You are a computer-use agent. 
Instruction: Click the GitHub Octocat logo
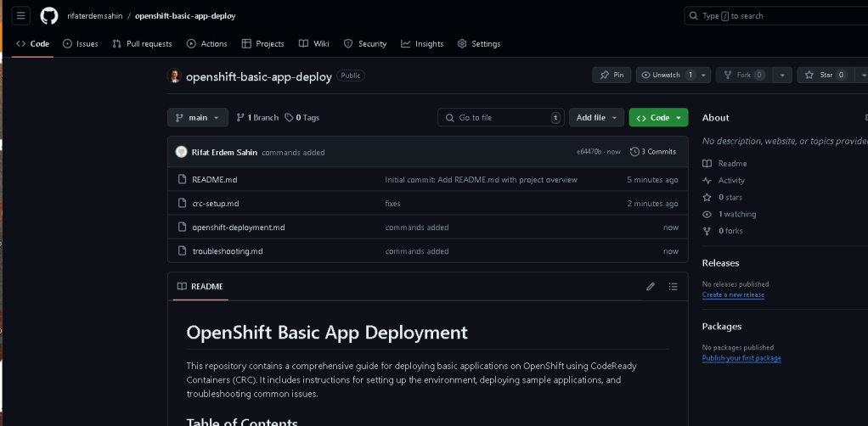tap(48, 15)
